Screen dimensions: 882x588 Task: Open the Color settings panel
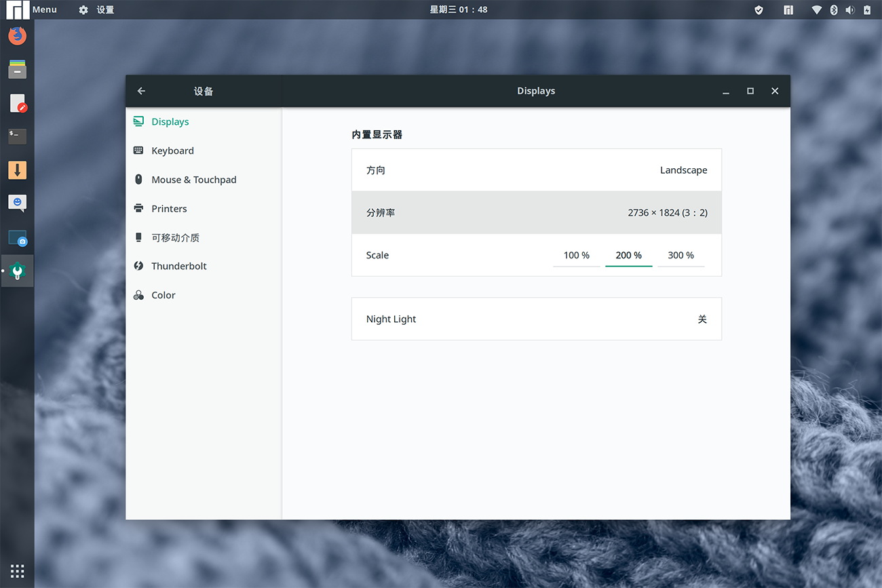[x=164, y=295]
